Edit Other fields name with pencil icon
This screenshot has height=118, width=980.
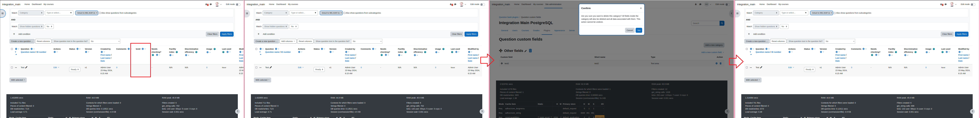point(526,51)
